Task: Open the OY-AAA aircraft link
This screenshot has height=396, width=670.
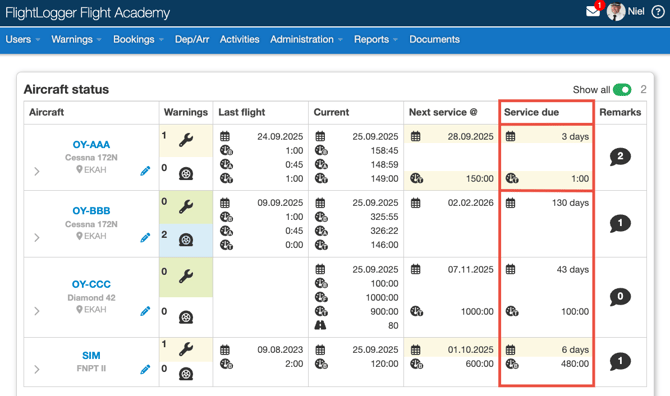Action: pyautogui.click(x=91, y=144)
